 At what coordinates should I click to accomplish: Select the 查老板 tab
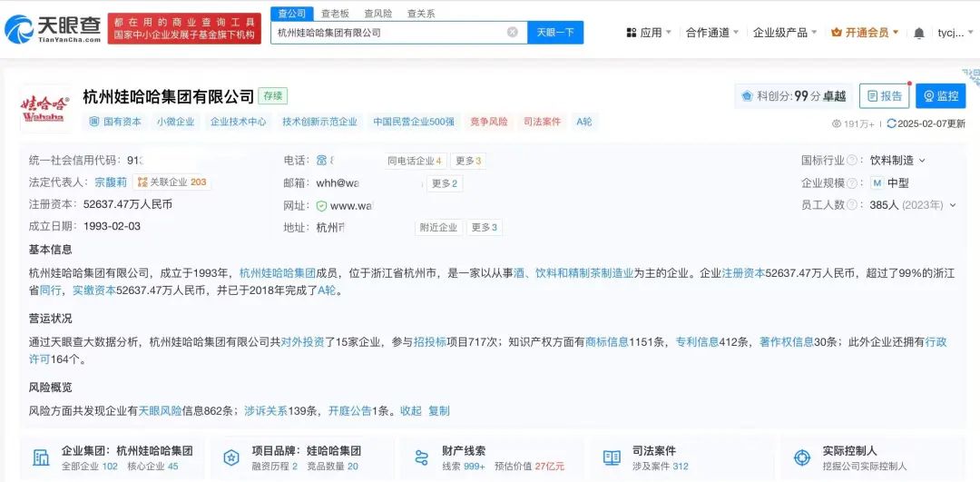click(x=336, y=13)
